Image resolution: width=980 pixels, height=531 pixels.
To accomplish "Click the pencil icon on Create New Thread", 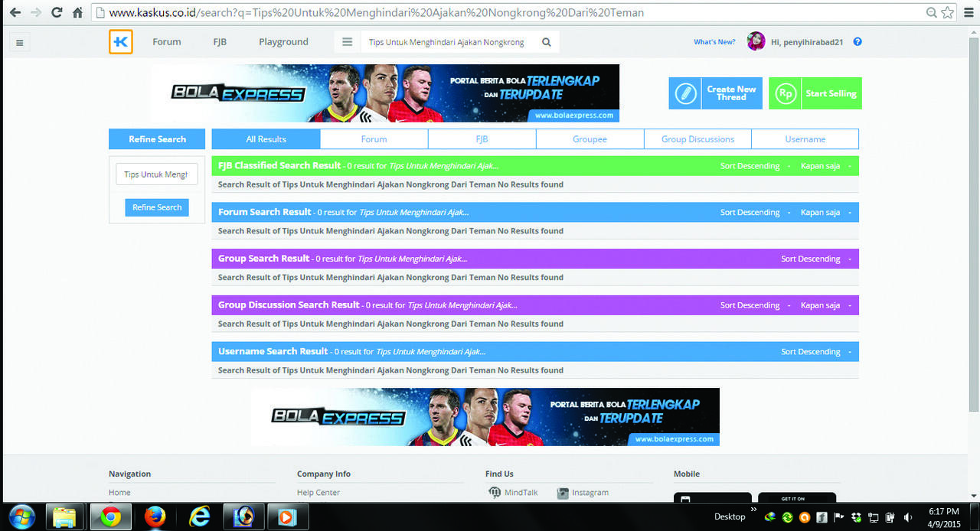I will (x=685, y=93).
